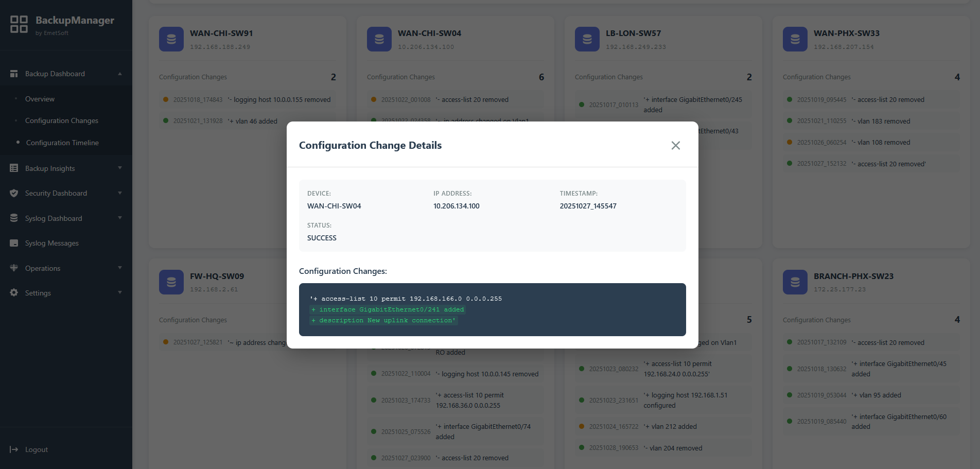Expand the Security Dashboard submenu
The height and width of the screenshot is (469, 980).
[x=120, y=193]
